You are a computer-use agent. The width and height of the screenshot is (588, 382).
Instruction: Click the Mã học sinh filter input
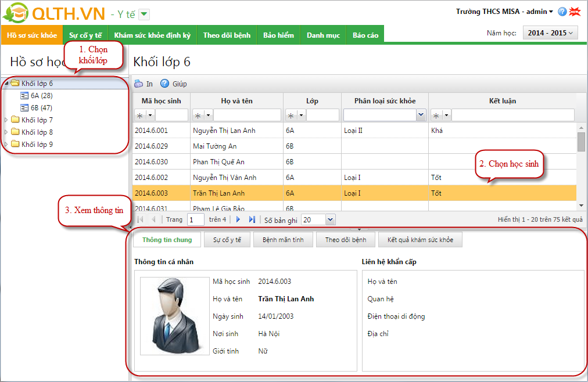(x=171, y=115)
